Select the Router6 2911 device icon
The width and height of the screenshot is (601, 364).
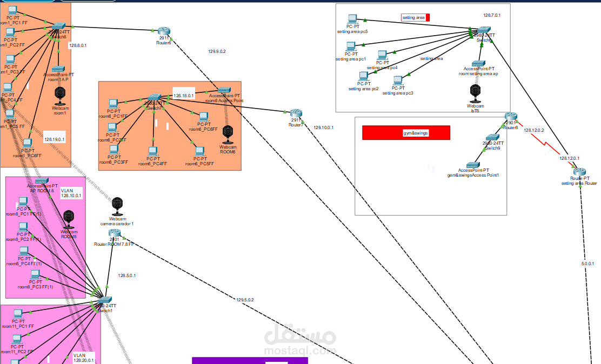[x=164, y=31]
